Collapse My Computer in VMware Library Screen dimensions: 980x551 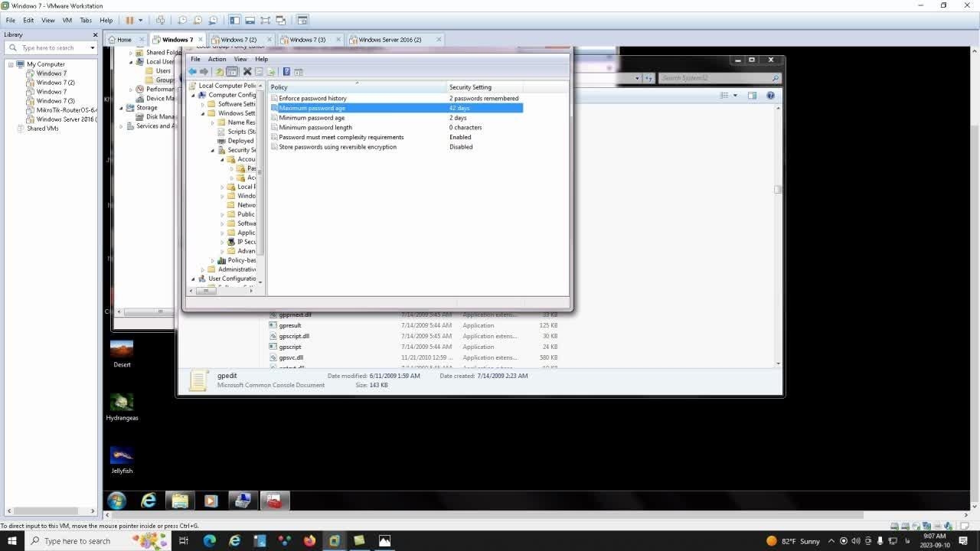coord(11,64)
